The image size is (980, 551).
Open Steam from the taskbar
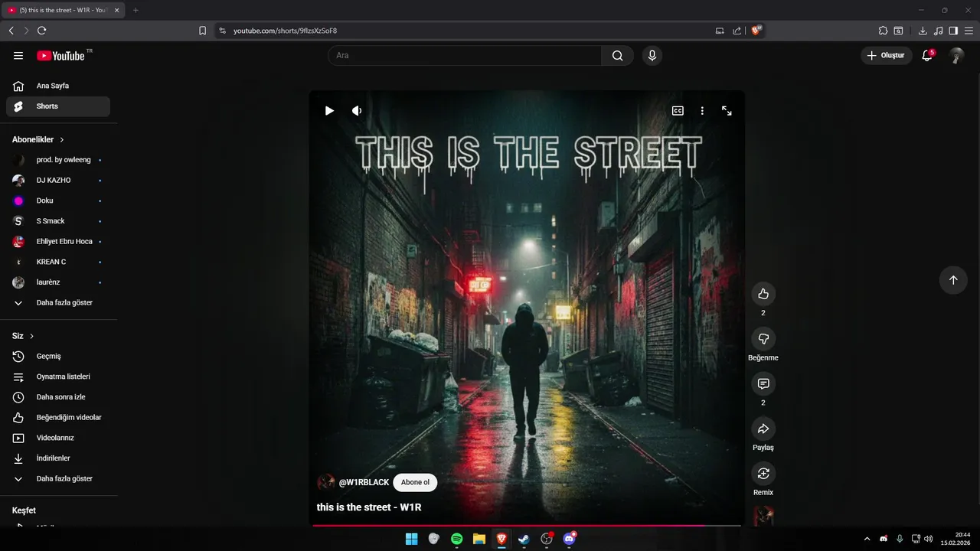524,539
